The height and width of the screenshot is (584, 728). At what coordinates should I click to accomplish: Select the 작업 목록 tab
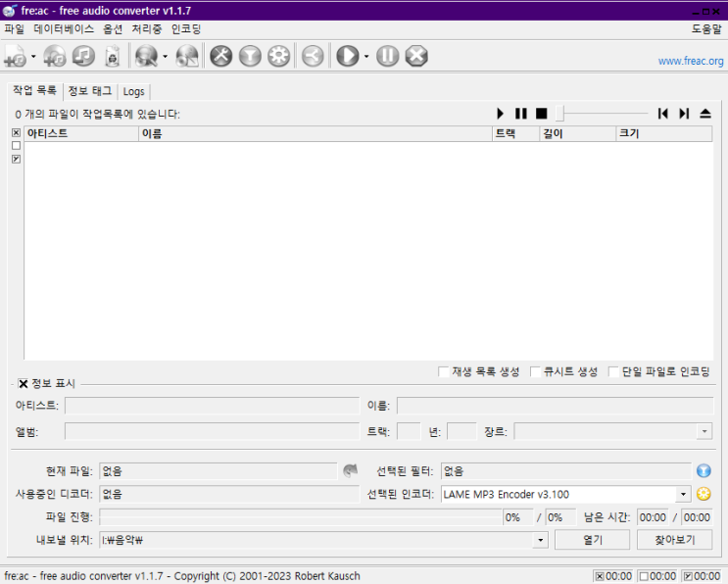pos(35,90)
